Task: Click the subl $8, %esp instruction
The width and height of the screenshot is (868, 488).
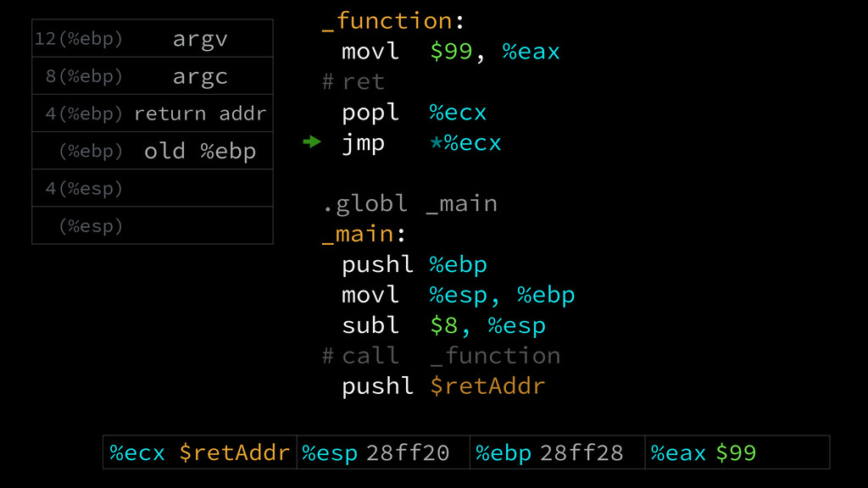Action: point(443,325)
